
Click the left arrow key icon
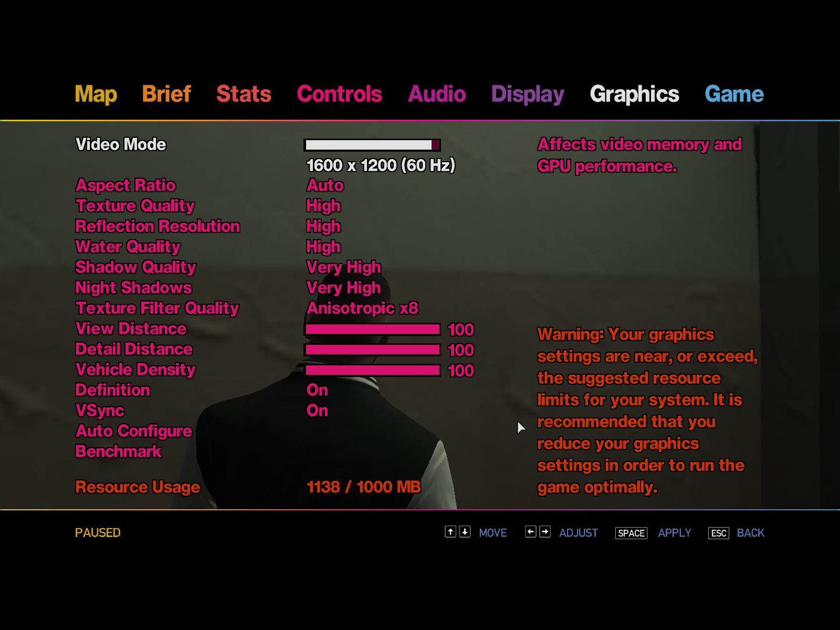[530, 532]
